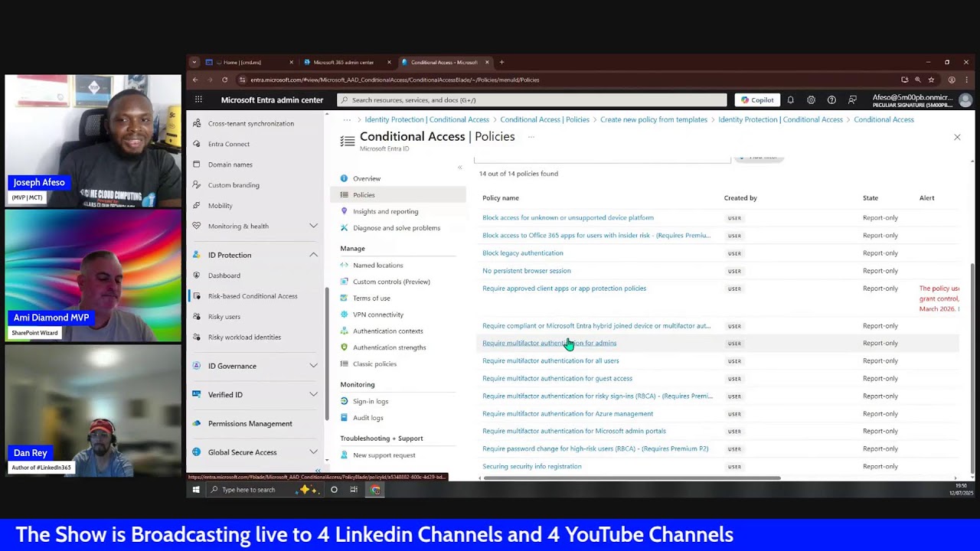Open ID Protection Dashboard

(224, 275)
